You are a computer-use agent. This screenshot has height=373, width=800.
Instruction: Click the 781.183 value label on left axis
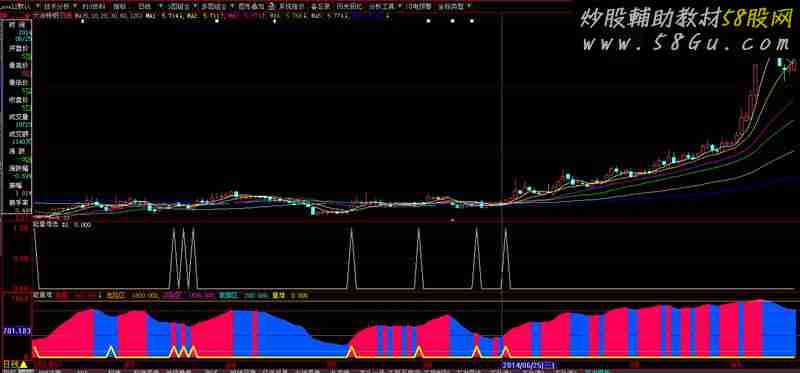pyautogui.click(x=17, y=331)
